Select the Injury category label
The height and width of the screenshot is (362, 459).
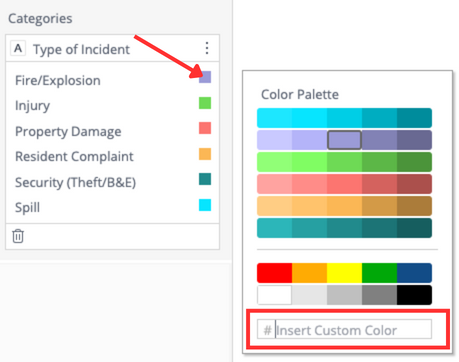32,106
